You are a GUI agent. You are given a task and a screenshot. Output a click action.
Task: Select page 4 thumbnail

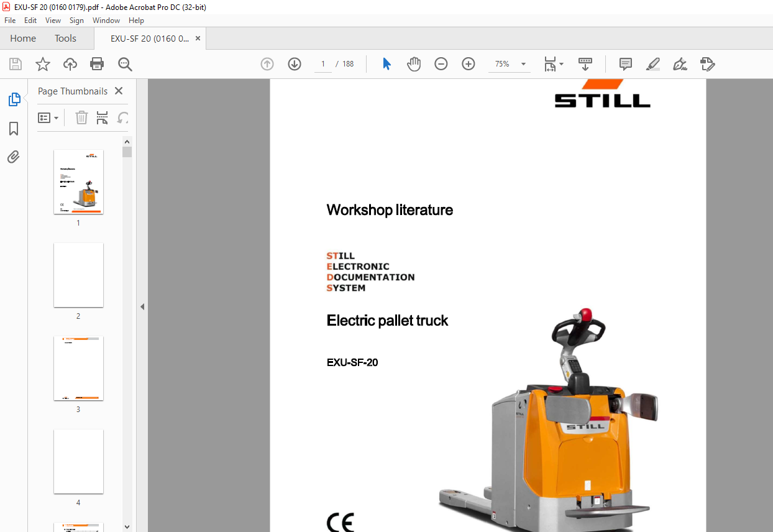(78, 461)
